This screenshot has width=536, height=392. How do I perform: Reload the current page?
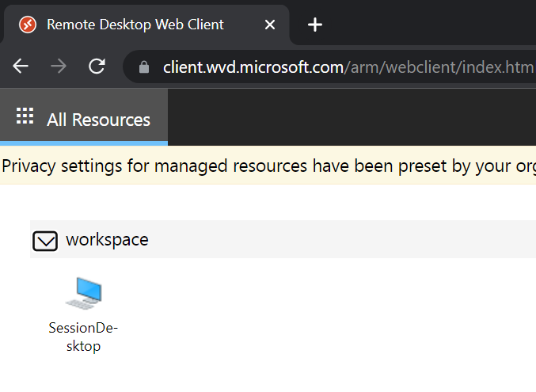coord(97,67)
